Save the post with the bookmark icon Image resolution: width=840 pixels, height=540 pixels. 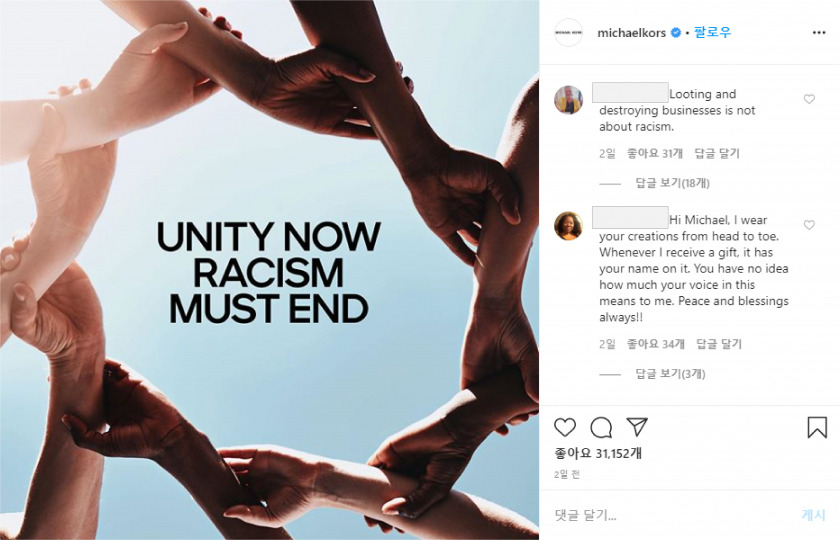point(817,428)
